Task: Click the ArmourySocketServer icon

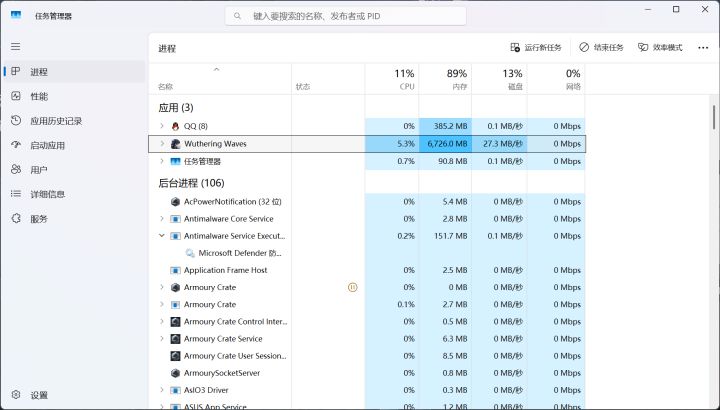Action: (x=175, y=373)
